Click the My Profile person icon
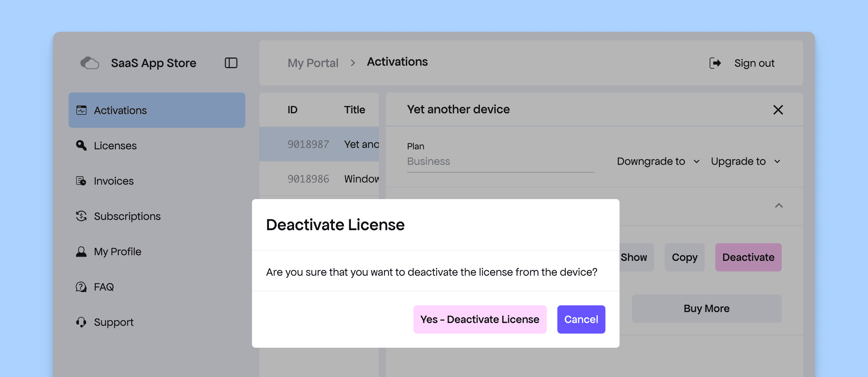The image size is (868, 377). pyautogui.click(x=81, y=252)
